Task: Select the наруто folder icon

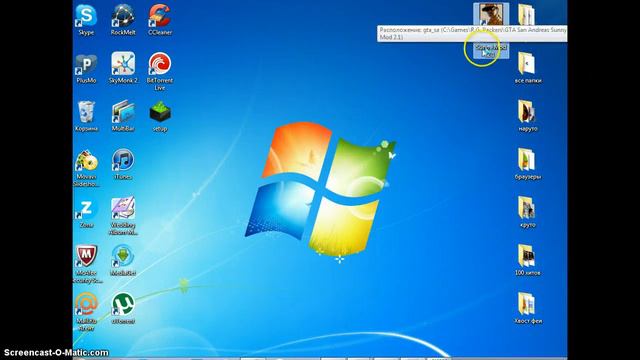Action: (x=527, y=112)
